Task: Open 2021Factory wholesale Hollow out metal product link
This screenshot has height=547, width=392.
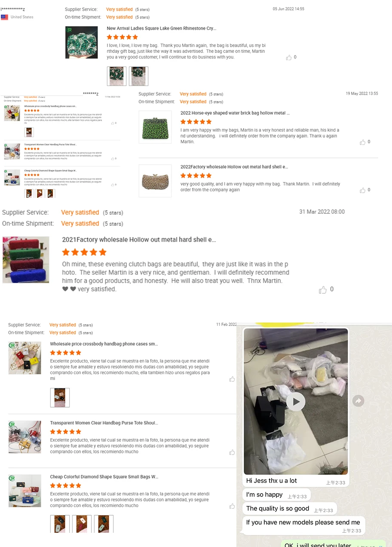Action: tap(139, 240)
